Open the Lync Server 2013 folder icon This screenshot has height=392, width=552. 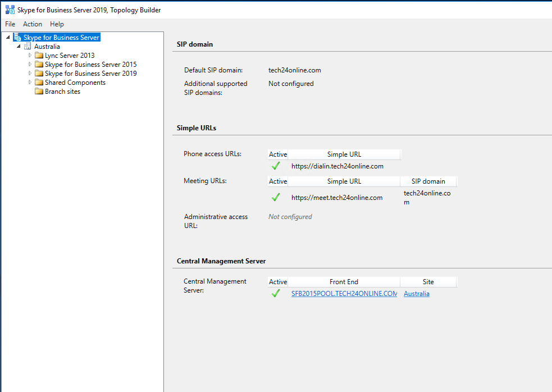39,55
